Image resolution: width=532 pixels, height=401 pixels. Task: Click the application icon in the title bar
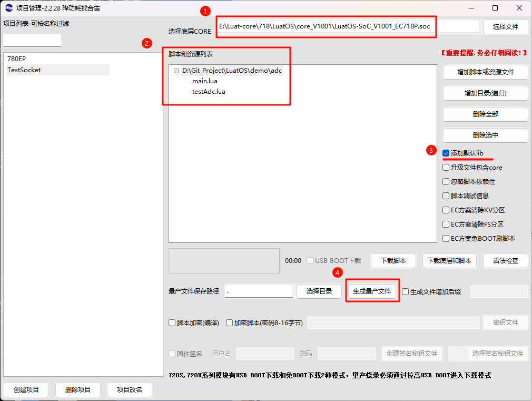[x=8, y=8]
